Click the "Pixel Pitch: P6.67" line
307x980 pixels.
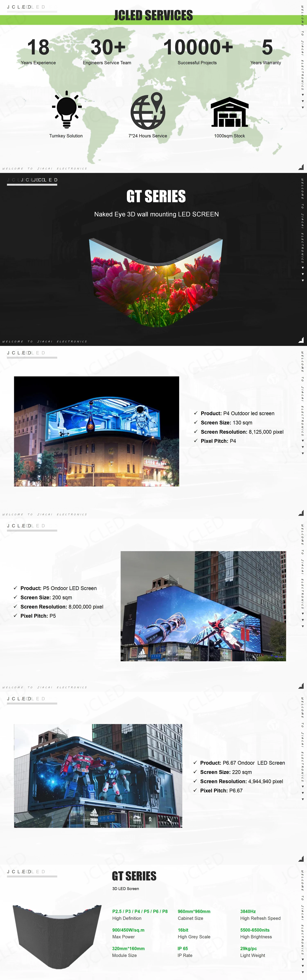(221, 791)
